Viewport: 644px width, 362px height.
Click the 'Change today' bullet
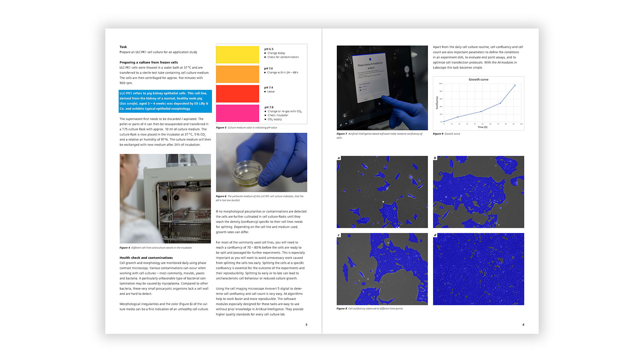pyautogui.click(x=275, y=53)
